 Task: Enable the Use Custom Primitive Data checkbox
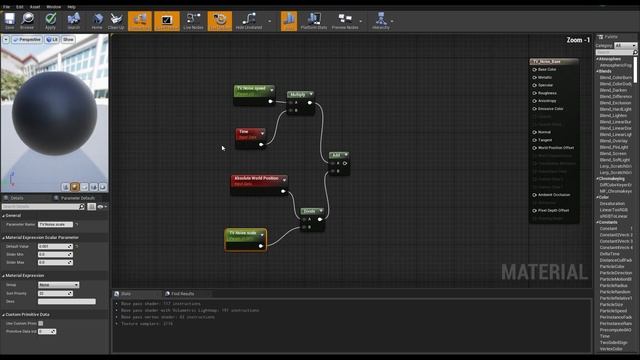click(x=41, y=323)
